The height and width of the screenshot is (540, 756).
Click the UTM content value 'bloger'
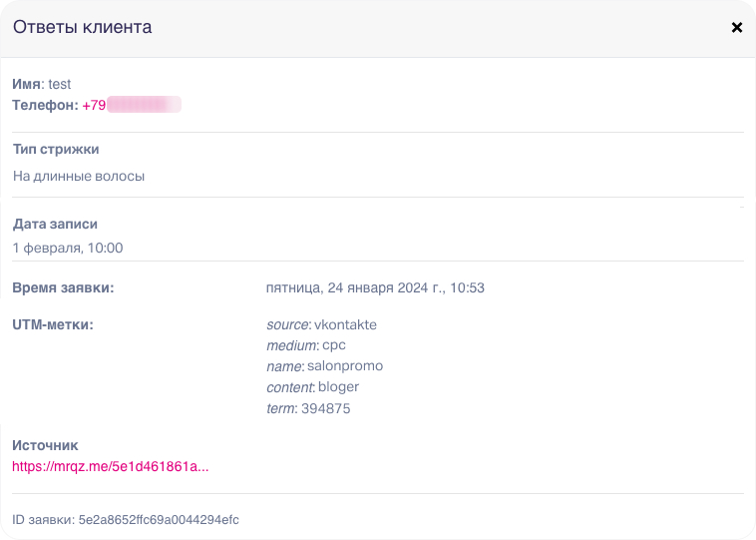pyautogui.click(x=338, y=387)
